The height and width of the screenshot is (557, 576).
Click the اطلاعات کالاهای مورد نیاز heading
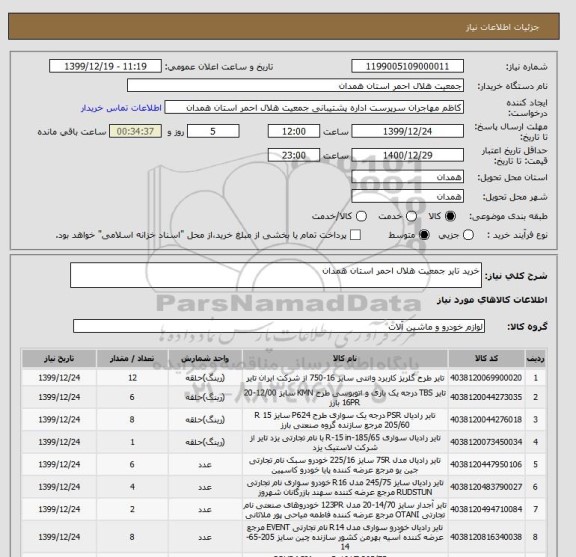point(492,300)
